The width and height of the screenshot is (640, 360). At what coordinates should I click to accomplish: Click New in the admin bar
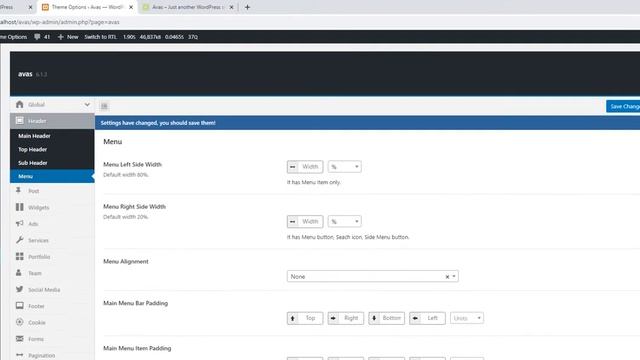(72, 37)
